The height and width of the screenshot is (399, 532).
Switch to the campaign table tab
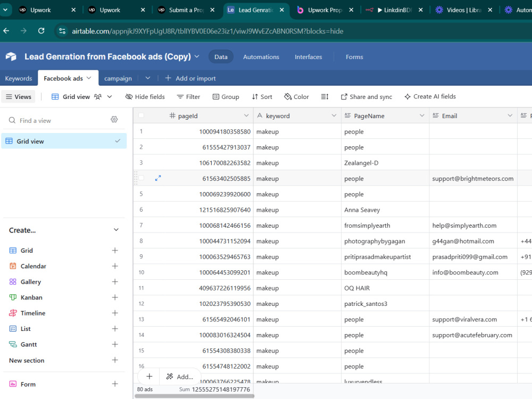[x=118, y=78]
